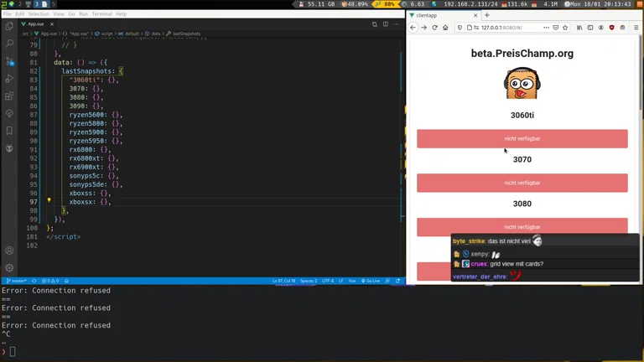Change UTF-8 encoding in status bar
This screenshot has height=362, width=644.
(x=328, y=282)
